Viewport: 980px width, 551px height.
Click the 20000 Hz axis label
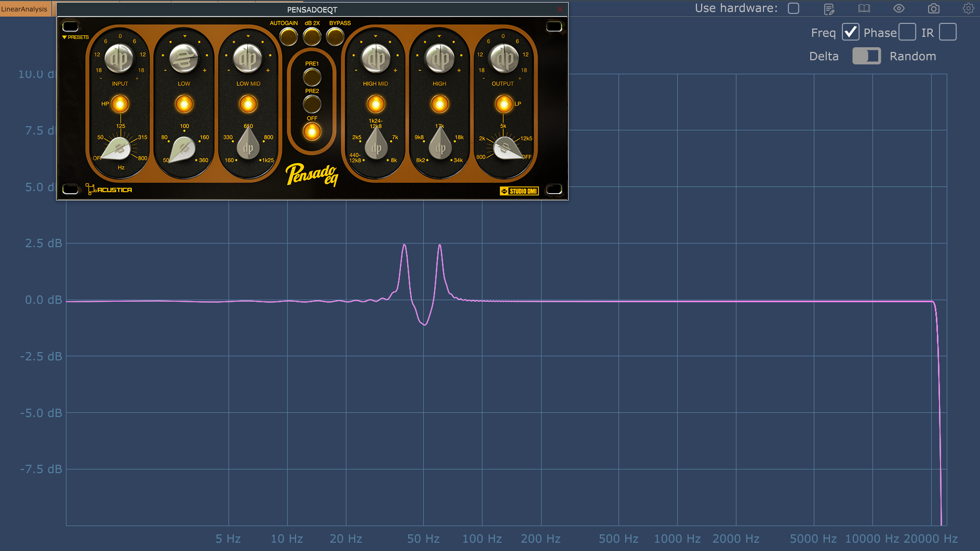tap(931, 539)
